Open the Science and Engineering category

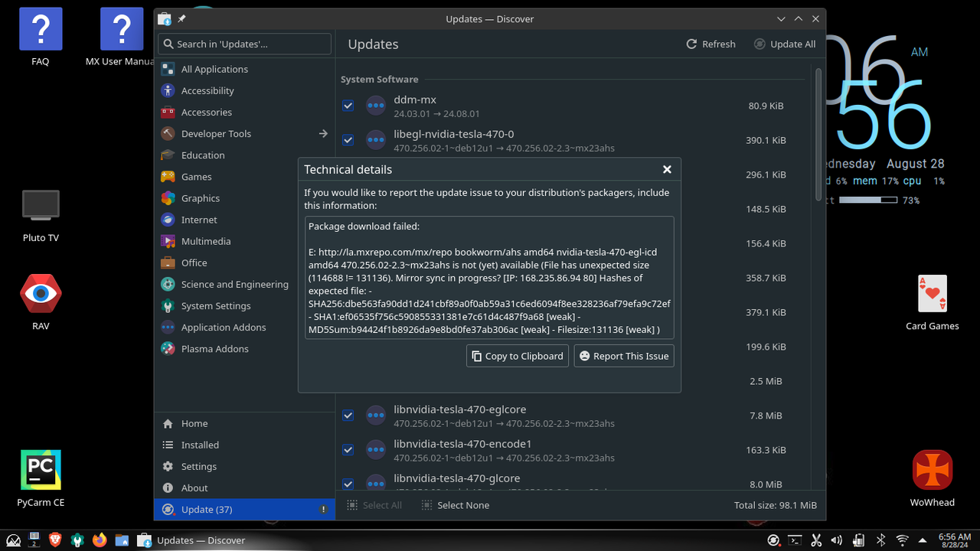244,284
